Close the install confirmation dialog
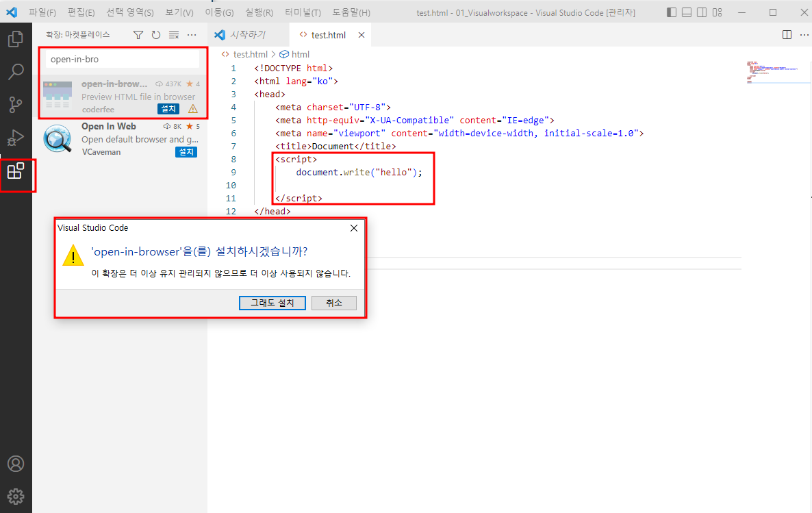 (x=354, y=228)
